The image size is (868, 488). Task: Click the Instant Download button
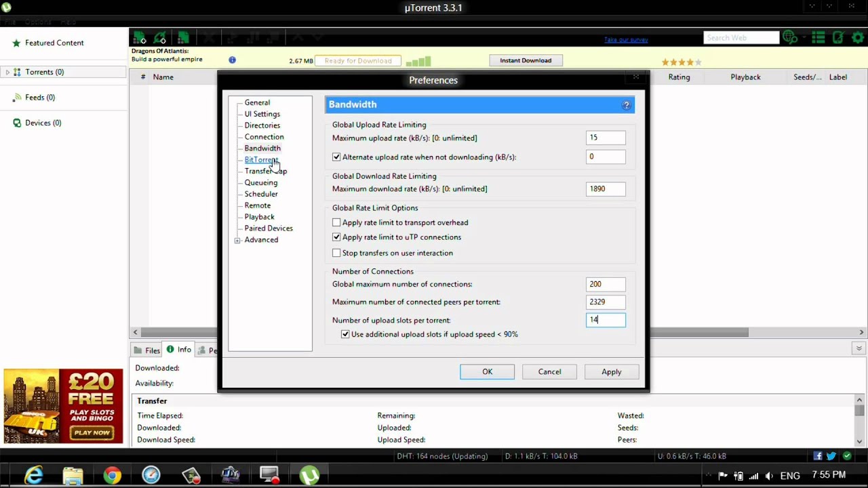(526, 60)
